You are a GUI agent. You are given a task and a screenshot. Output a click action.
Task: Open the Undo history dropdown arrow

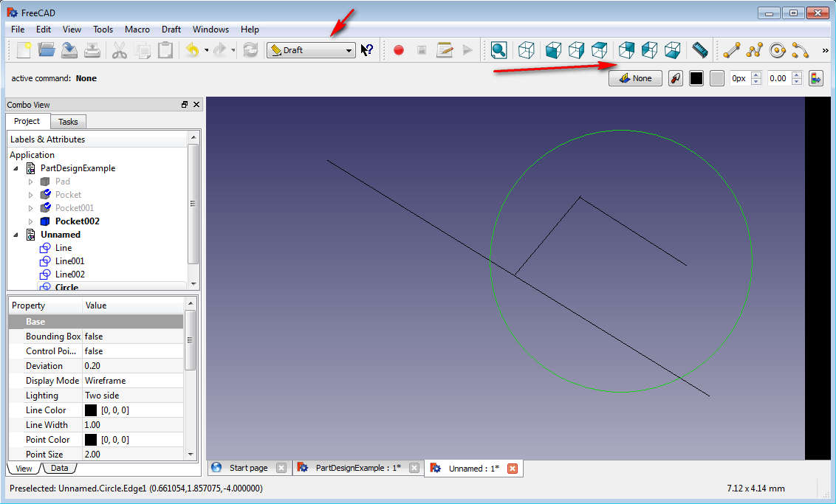(x=206, y=51)
